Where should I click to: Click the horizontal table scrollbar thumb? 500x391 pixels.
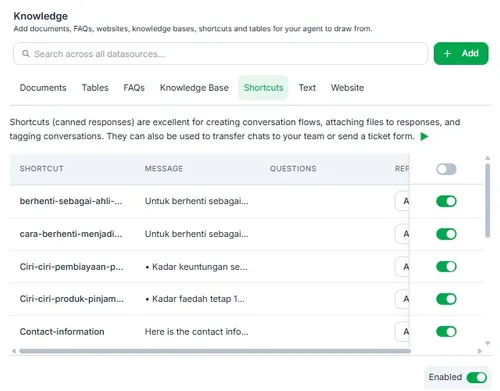(x=215, y=351)
